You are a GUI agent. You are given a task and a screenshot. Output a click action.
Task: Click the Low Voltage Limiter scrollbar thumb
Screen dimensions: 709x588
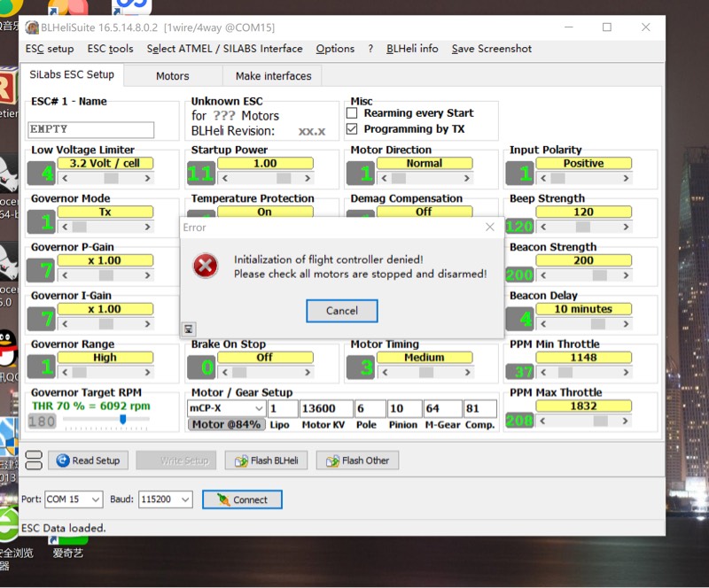[112, 178]
